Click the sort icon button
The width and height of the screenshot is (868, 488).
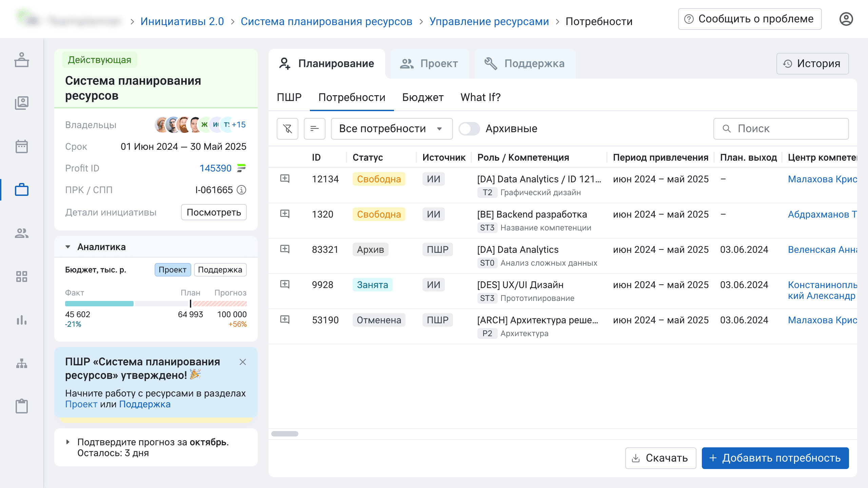[314, 129]
